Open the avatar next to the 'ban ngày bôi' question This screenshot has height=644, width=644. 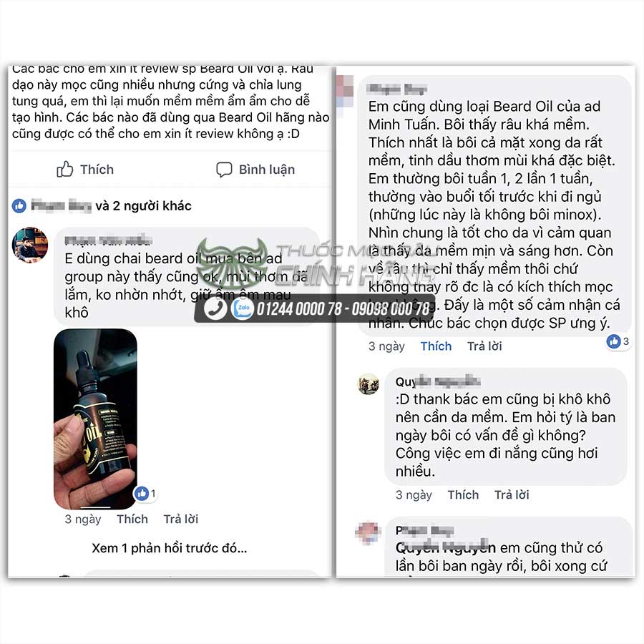(369, 384)
